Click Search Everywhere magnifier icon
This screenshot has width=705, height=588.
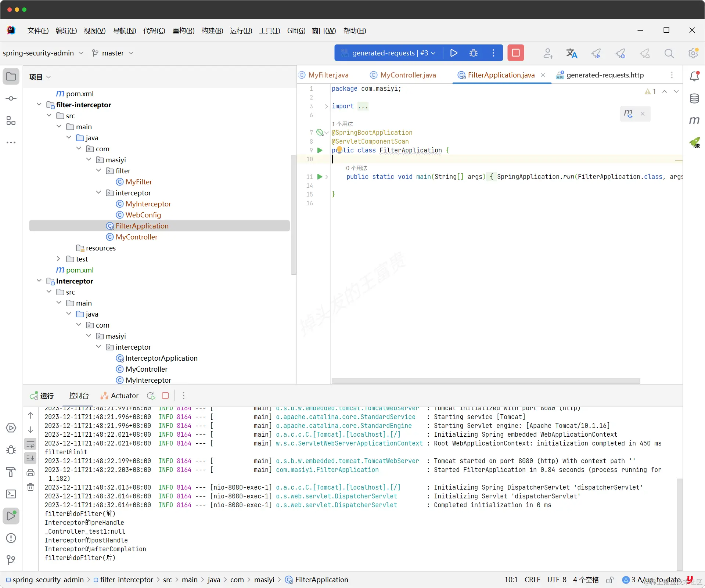669,53
